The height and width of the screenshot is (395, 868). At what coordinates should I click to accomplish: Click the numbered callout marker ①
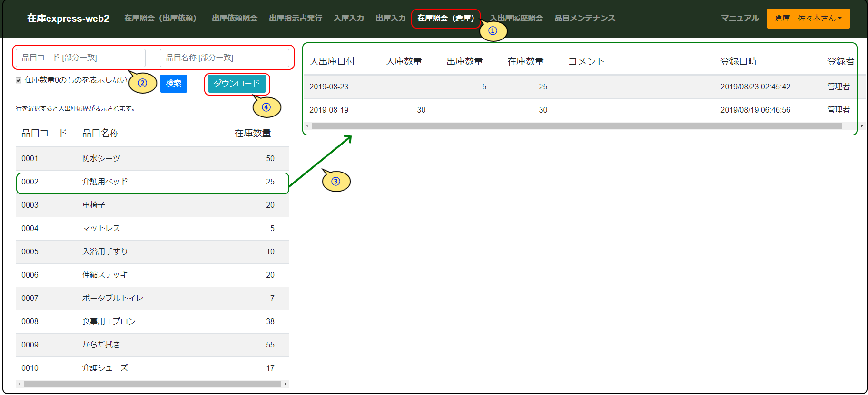pos(493,31)
